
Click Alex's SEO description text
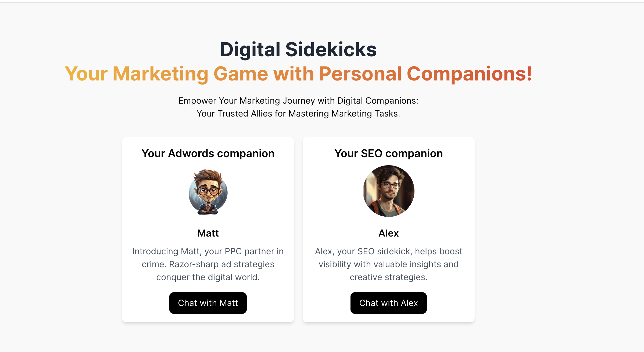388,264
